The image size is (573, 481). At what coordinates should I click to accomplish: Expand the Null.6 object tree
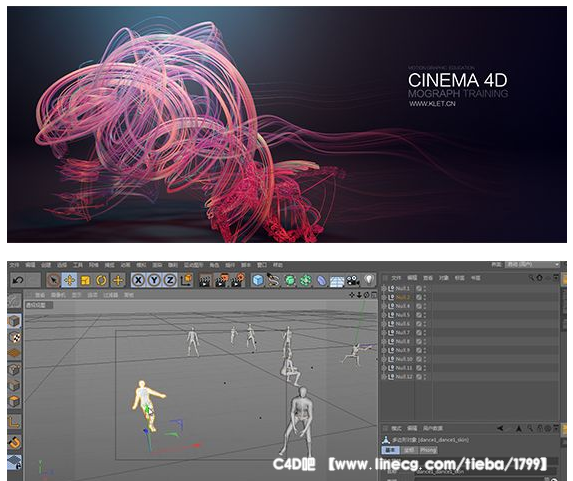point(384,324)
